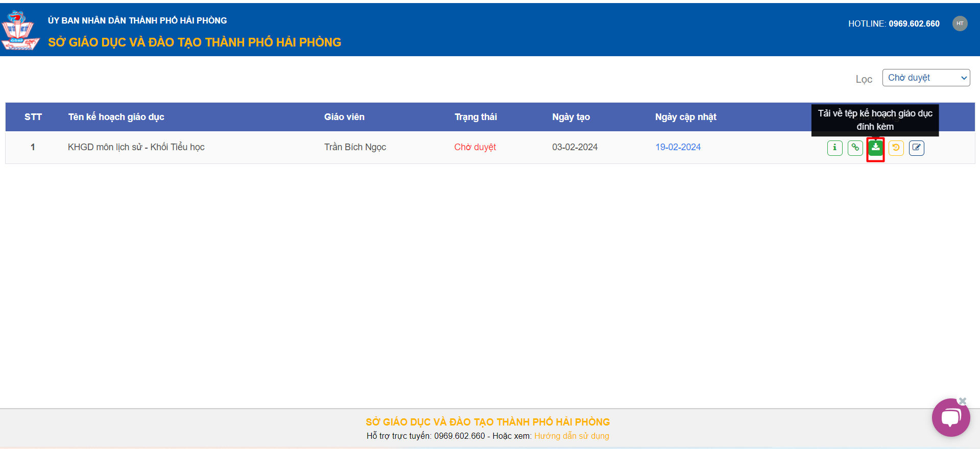Click the red Chờ duyệt status text

[x=475, y=147]
